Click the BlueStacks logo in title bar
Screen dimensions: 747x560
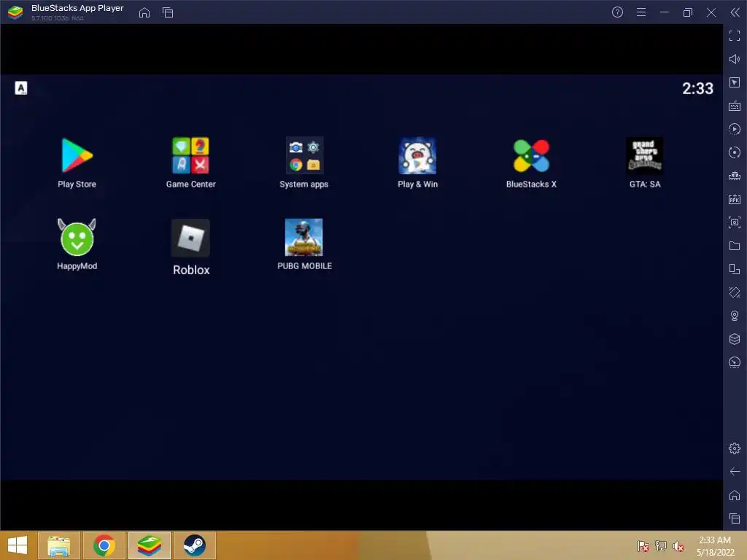pyautogui.click(x=15, y=12)
